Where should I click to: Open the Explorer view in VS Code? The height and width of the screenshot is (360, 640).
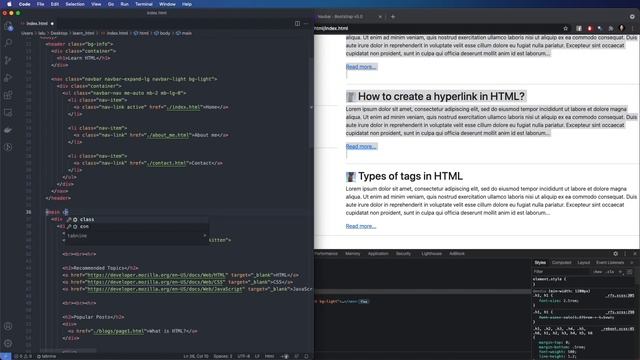coord(8,26)
